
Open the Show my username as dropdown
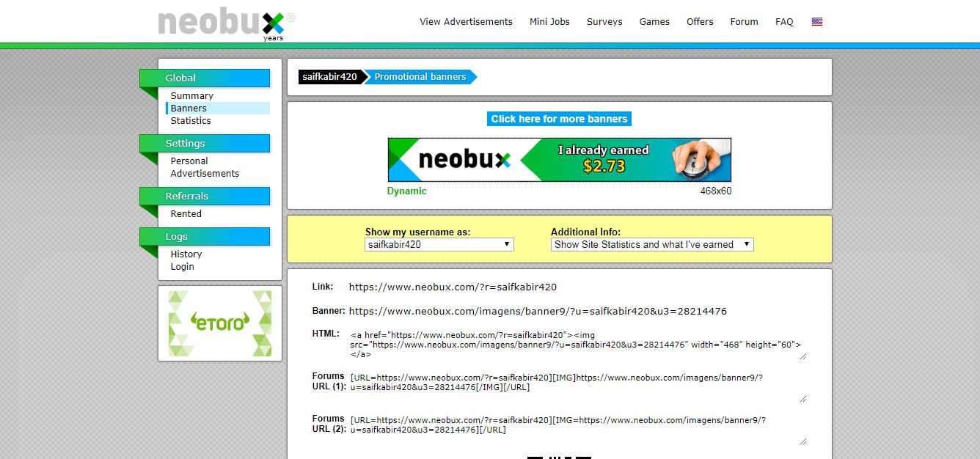coord(439,245)
